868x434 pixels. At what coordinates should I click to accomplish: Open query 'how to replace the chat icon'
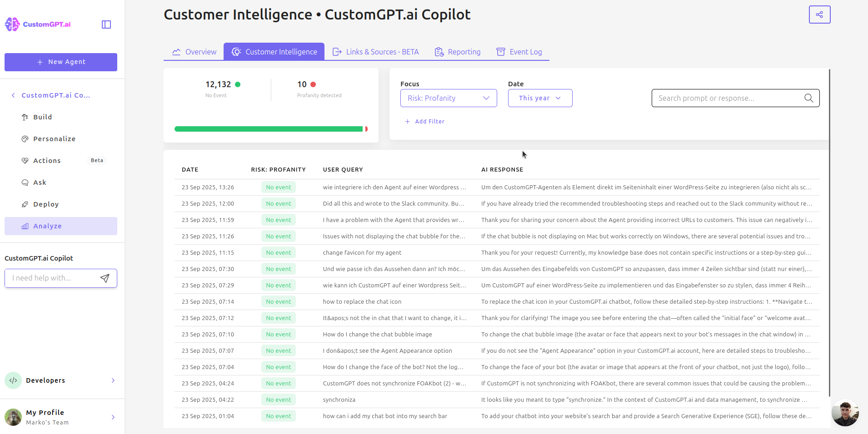(362, 302)
